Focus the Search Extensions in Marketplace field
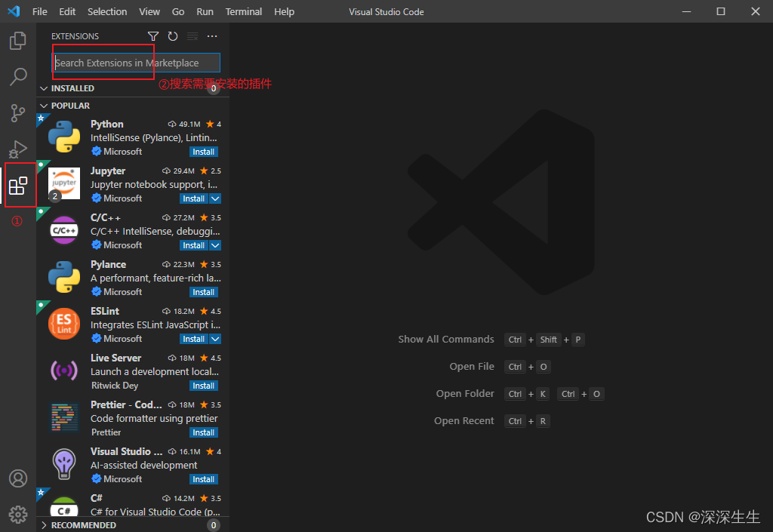 pos(137,63)
